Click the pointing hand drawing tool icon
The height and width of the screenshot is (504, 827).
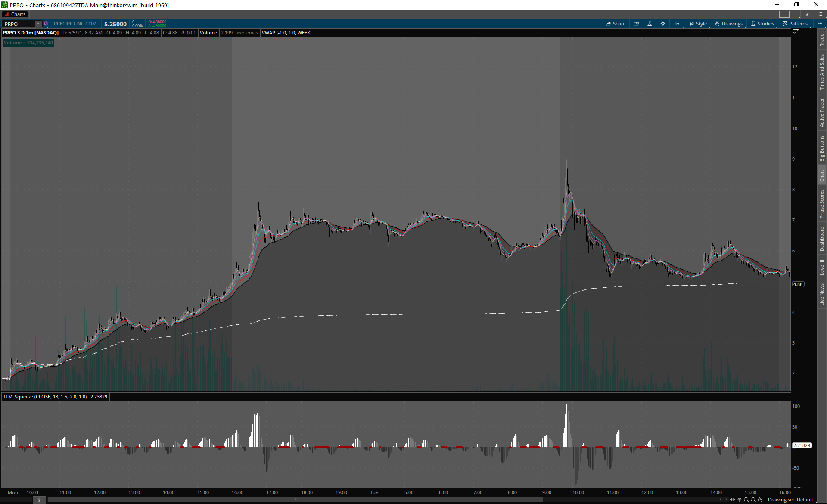click(760, 500)
